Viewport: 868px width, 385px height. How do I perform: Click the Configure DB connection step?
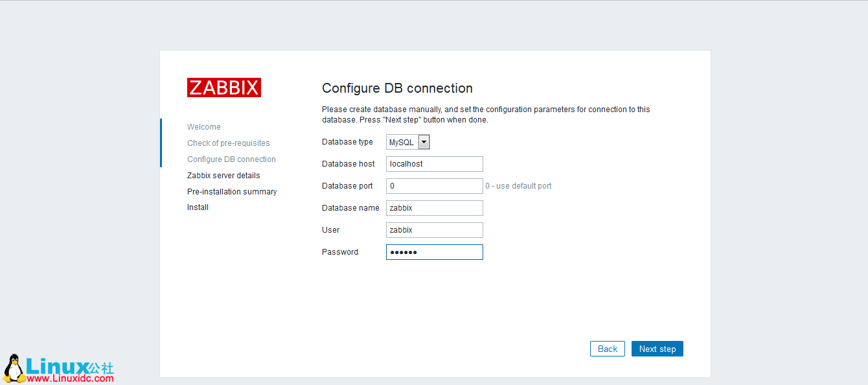tap(231, 159)
